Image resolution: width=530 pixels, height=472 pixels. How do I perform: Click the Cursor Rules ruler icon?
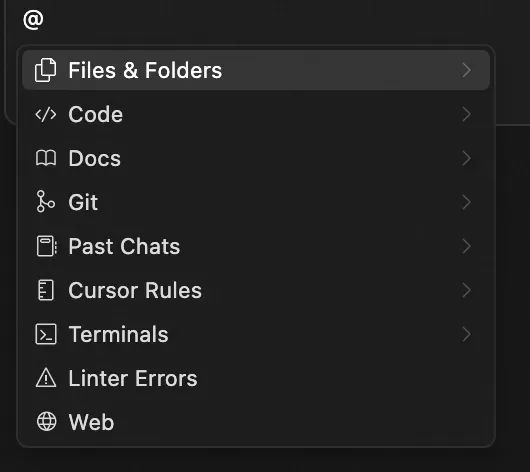click(x=46, y=290)
